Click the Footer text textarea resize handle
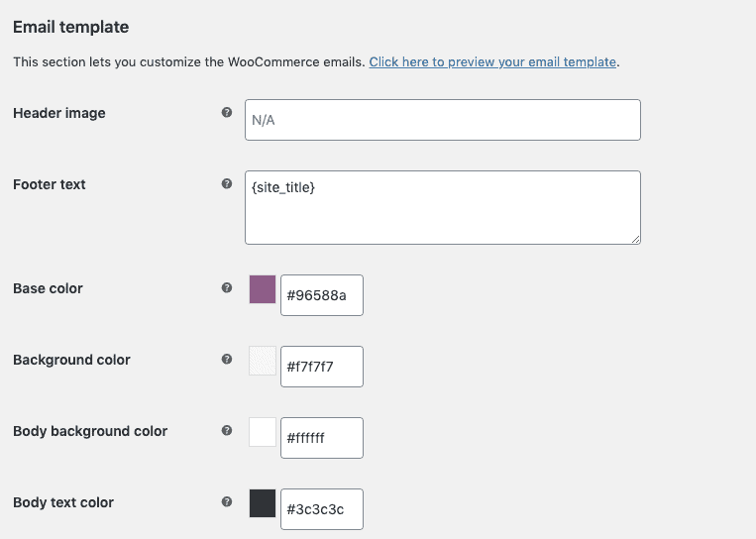The image size is (756, 539). pos(635,238)
